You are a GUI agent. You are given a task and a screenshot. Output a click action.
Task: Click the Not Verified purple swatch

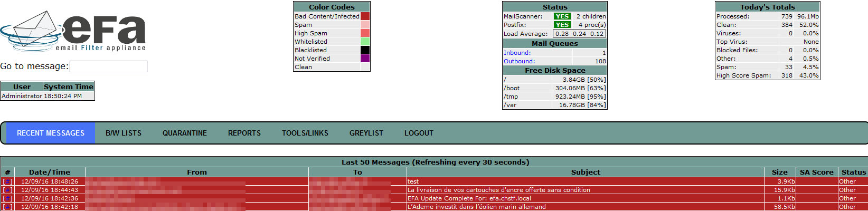pos(365,59)
